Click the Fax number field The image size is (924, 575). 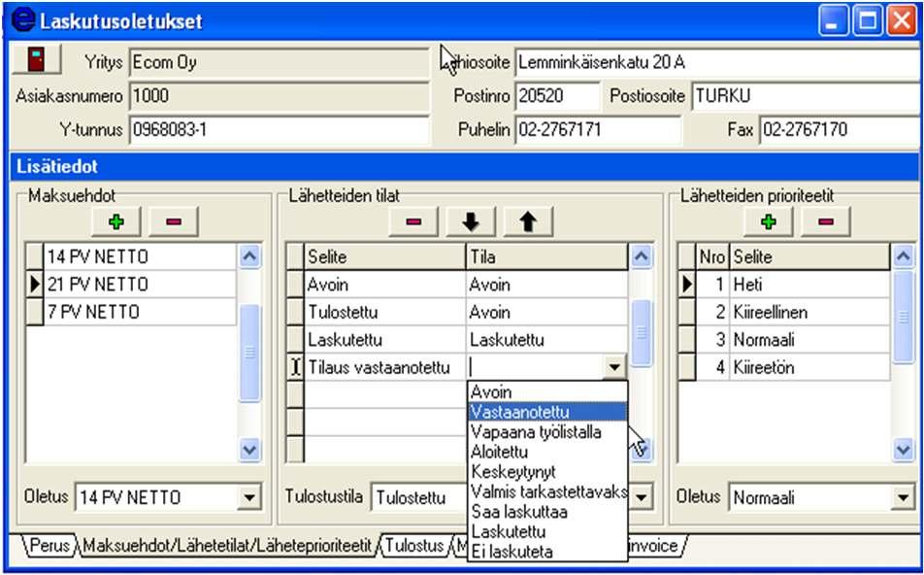pos(840,130)
